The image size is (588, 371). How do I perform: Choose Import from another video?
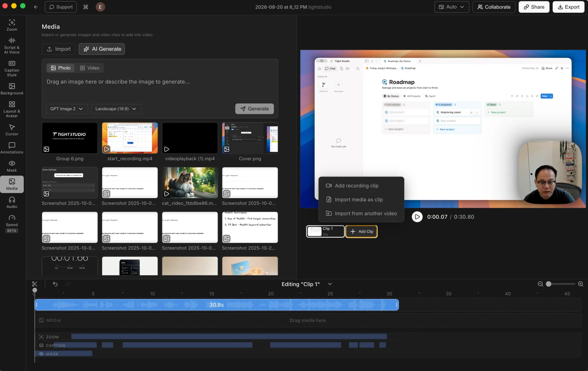tap(361, 213)
